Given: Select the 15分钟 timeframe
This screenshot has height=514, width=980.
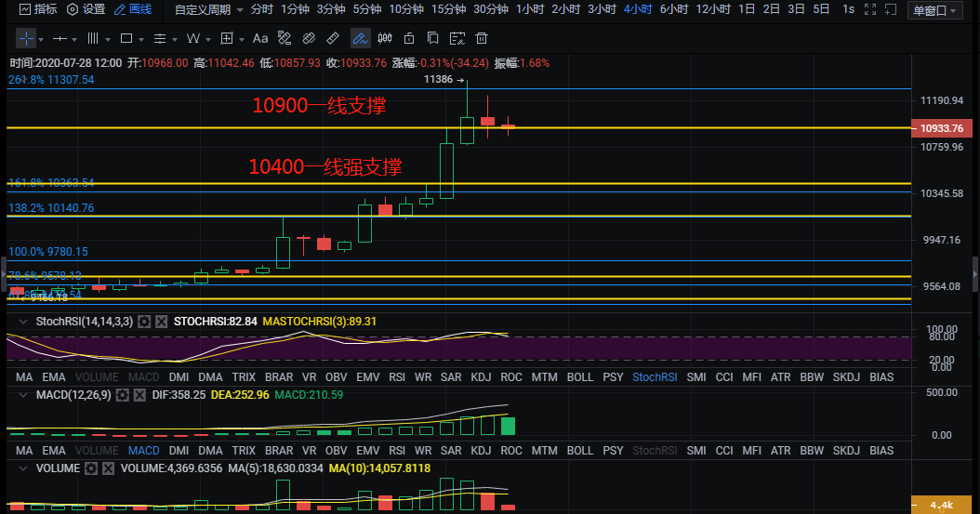Looking at the screenshot, I should pos(449,9).
